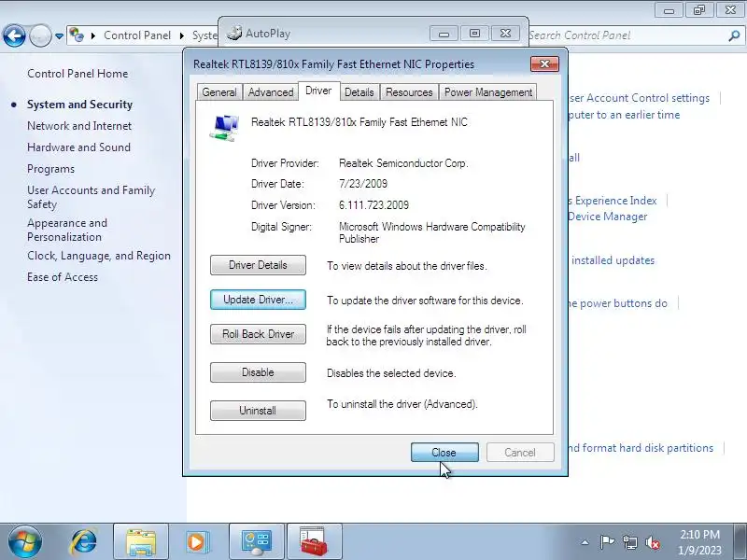Switch to the Resources tab

pos(409,92)
